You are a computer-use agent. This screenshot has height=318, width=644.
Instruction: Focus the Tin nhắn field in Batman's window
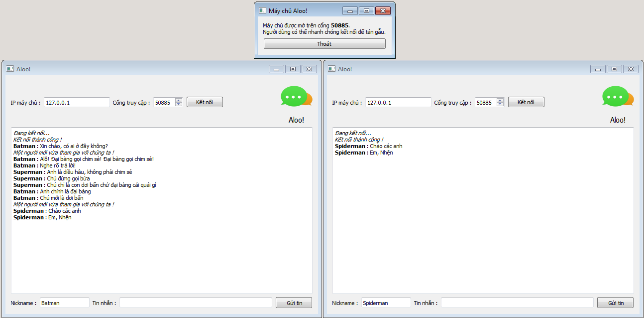(196, 303)
